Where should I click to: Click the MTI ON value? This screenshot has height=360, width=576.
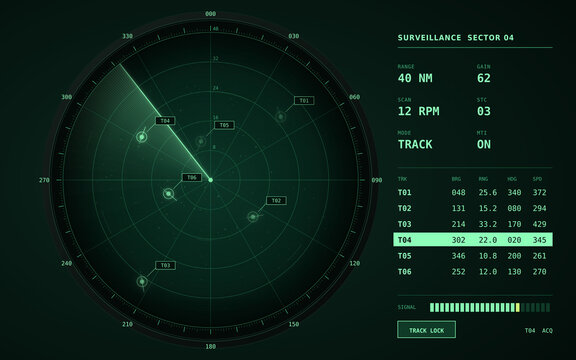pos(484,144)
